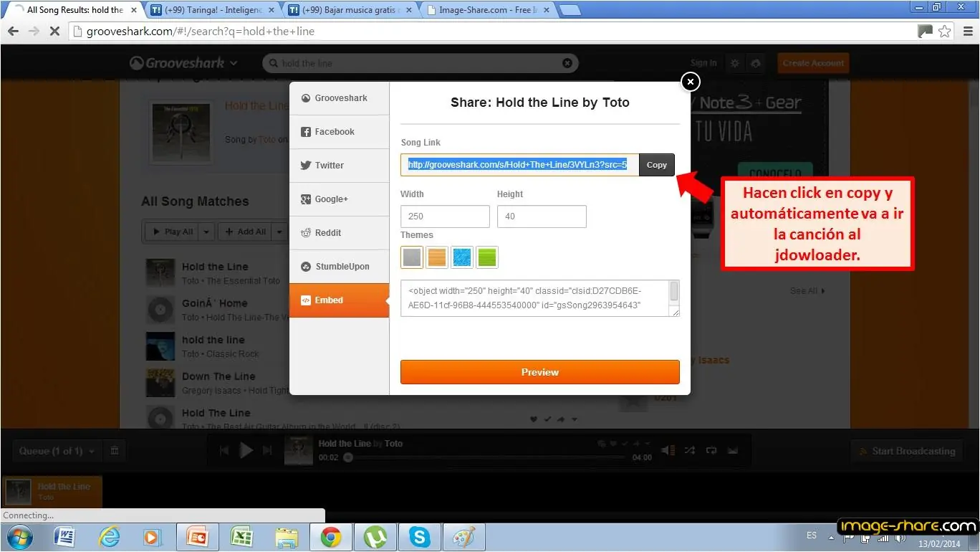The image size is (980, 552).
Task: Toggle the volume speaker icon
Action: pos(668,450)
